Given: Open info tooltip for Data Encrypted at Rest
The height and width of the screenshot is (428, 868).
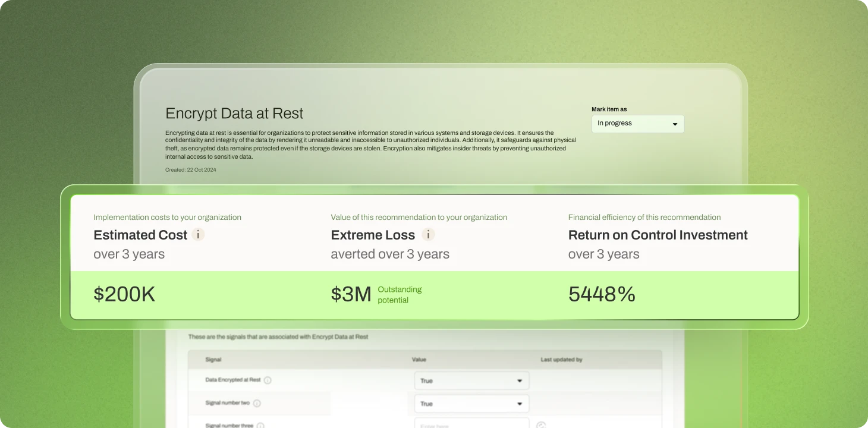Looking at the screenshot, I should click(x=268, y=380).
